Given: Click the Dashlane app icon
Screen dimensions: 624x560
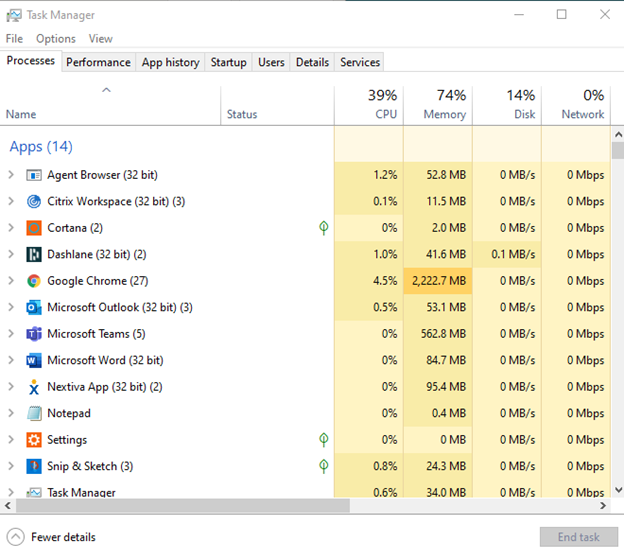Looking at the screenshot, I should 34,254.
